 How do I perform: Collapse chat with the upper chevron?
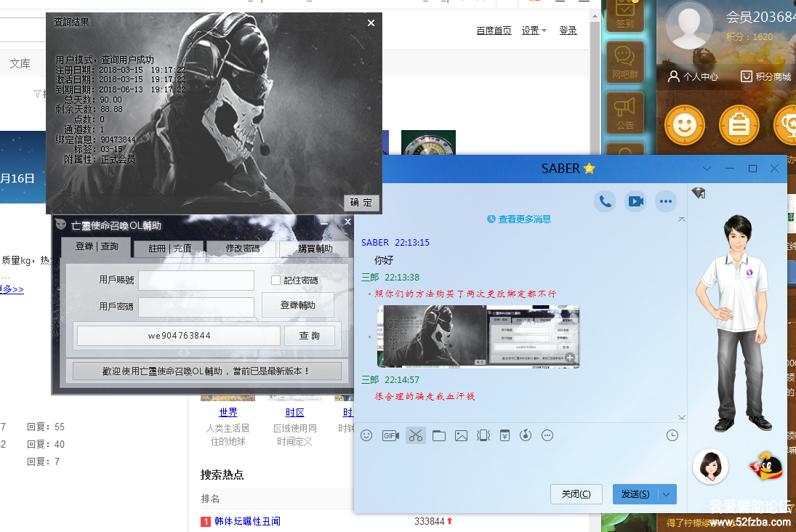[682, 219]
